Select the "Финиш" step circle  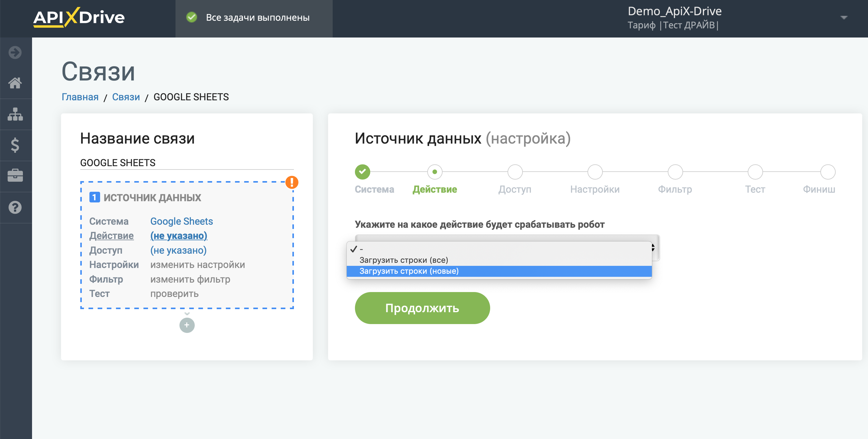tap(828, 172)
